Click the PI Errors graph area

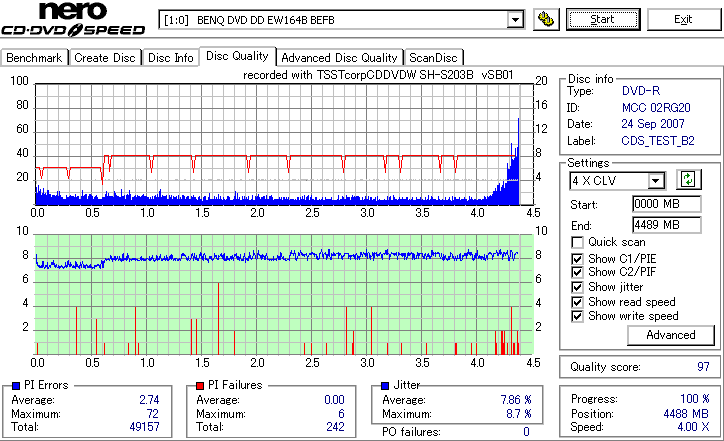coord(284,144)
